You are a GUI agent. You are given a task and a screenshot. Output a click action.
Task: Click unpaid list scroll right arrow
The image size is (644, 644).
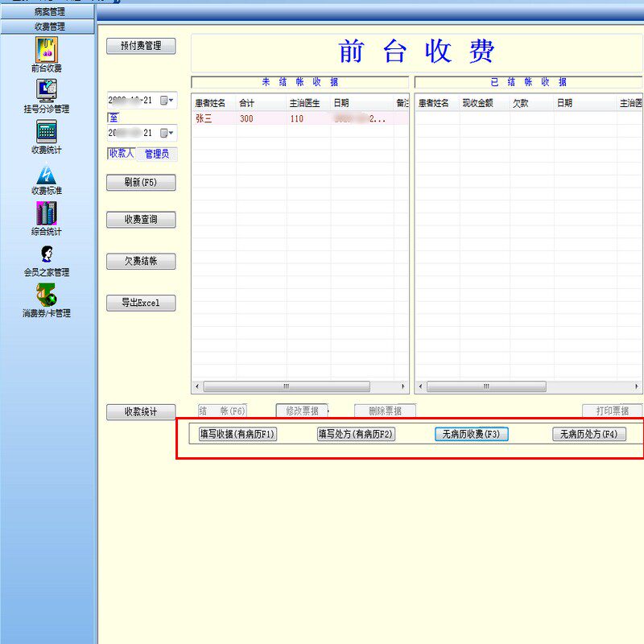[403, 386]
